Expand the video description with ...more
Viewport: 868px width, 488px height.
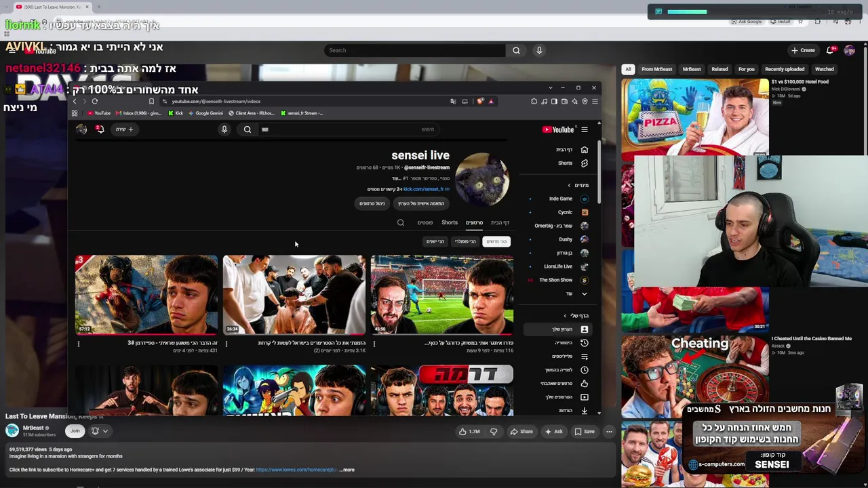click(x=347, y=470)
